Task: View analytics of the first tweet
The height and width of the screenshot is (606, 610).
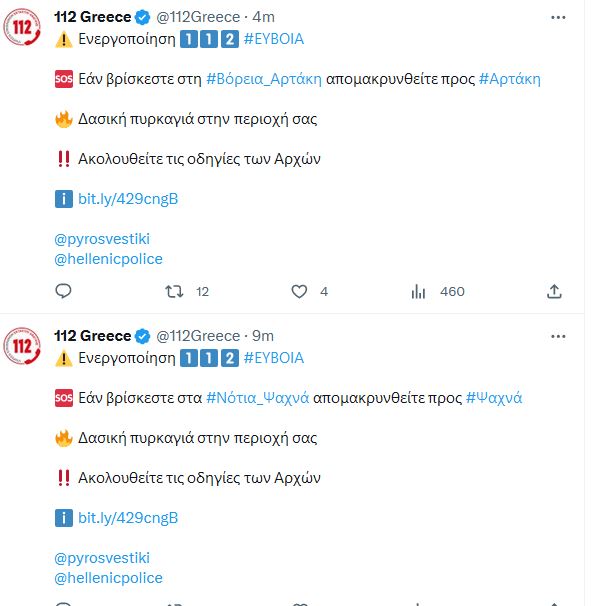Action: click(x=419, y=291)
